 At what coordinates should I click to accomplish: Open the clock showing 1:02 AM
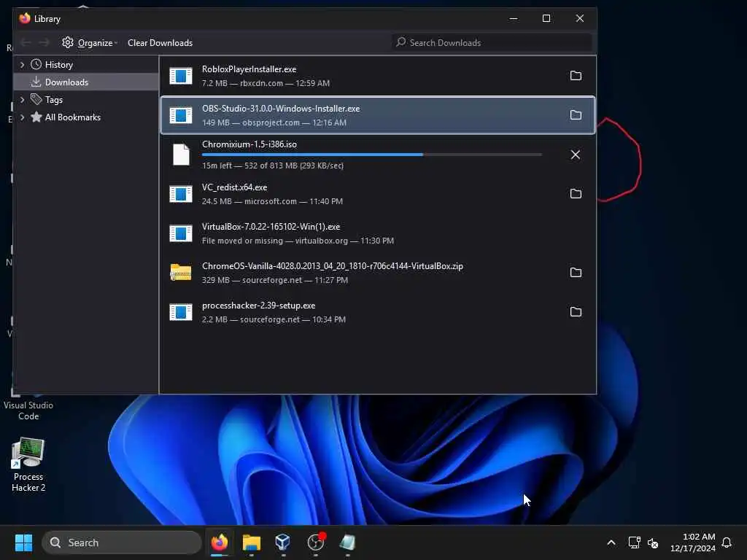click(x=693, y=542)
